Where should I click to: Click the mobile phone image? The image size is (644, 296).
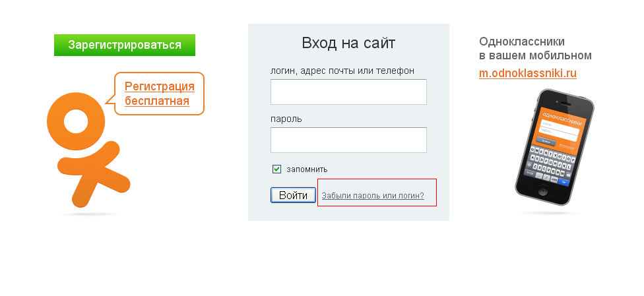(555, 148)
